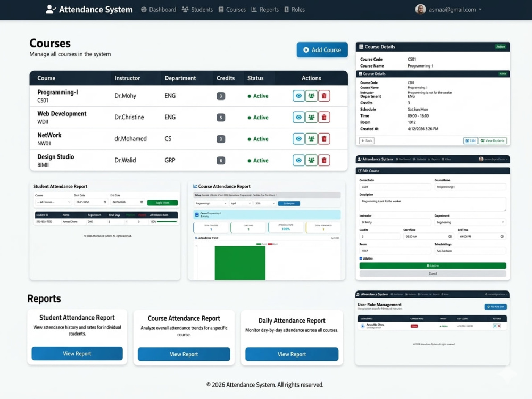Click the Course Attendance Report chart icon
The image size is (532, 399).
click(195, 186)
